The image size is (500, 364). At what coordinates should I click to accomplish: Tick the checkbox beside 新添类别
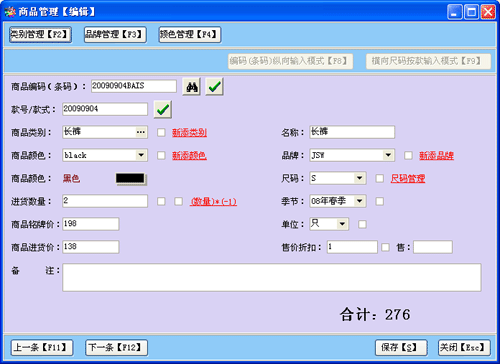pos(161,133)
